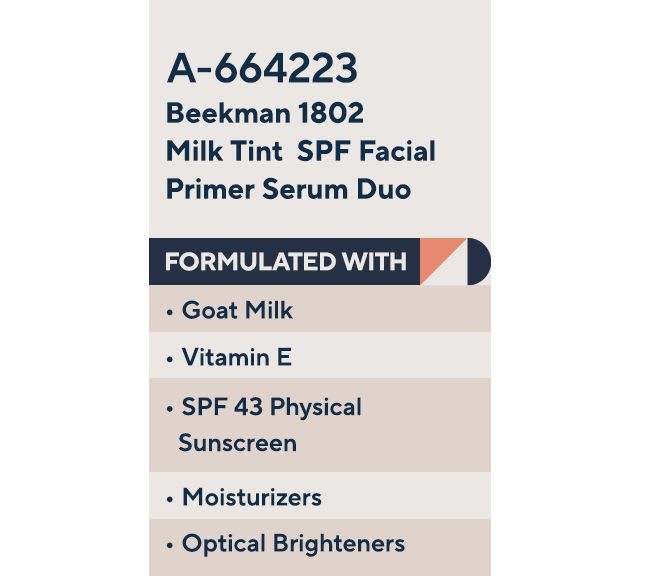Image resolution: width=647 pixels, height=576 pixels.
Task: Select the SPF 43 Physical list item
Action: point(272,407)
